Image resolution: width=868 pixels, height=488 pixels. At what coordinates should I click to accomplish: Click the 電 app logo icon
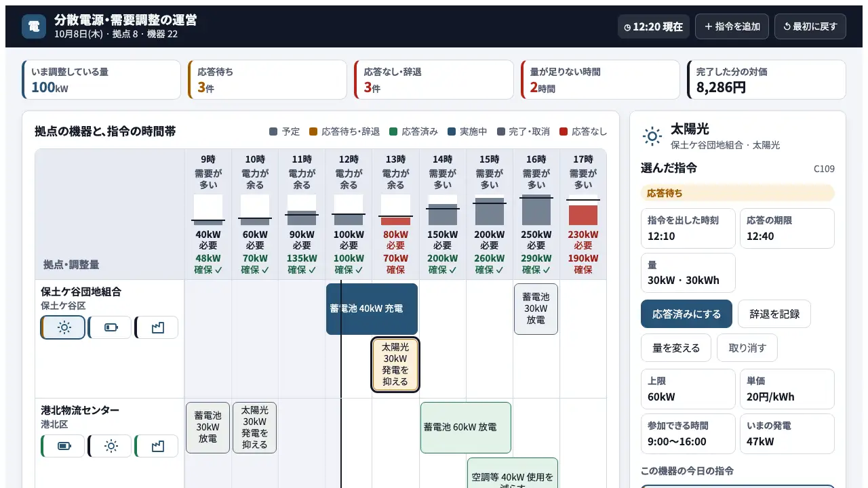coord(34,26)
